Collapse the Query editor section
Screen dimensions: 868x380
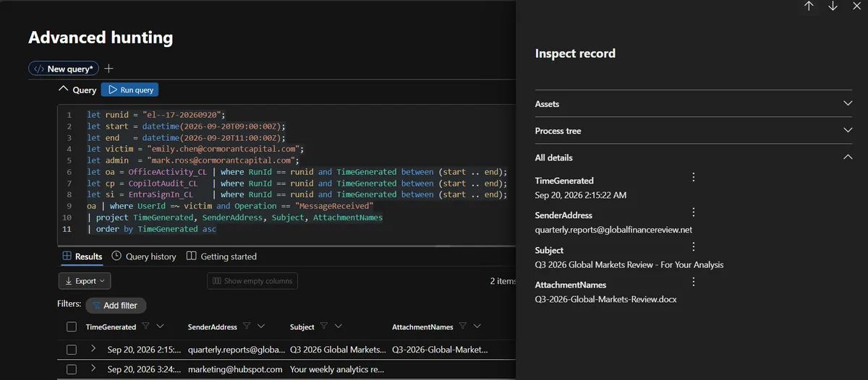coord(62,90)
